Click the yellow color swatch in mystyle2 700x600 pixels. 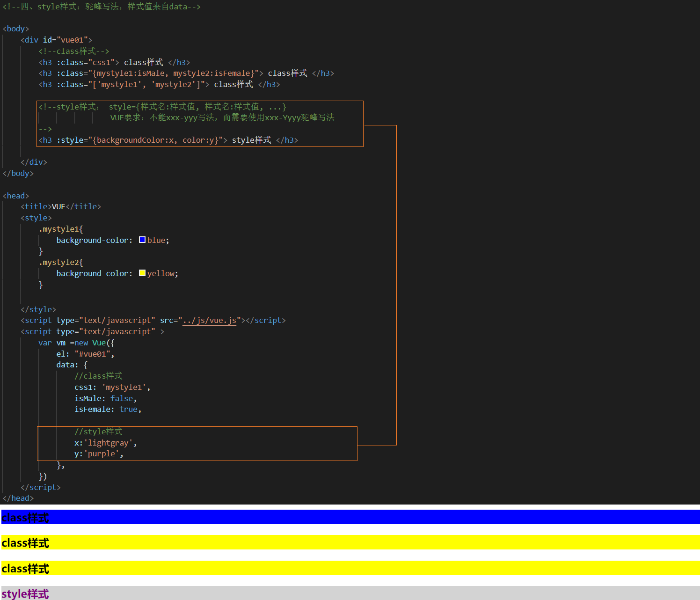142,273
